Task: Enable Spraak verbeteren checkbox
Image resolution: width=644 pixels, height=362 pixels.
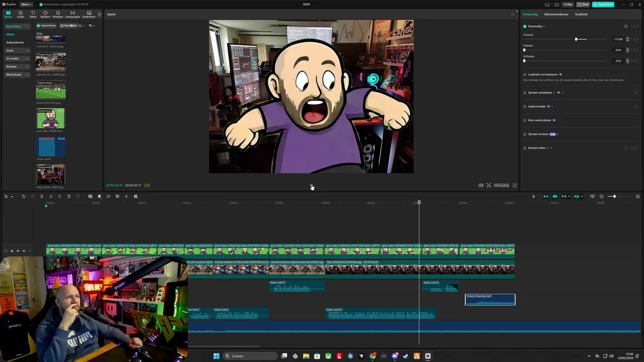Action: (525, 93)
